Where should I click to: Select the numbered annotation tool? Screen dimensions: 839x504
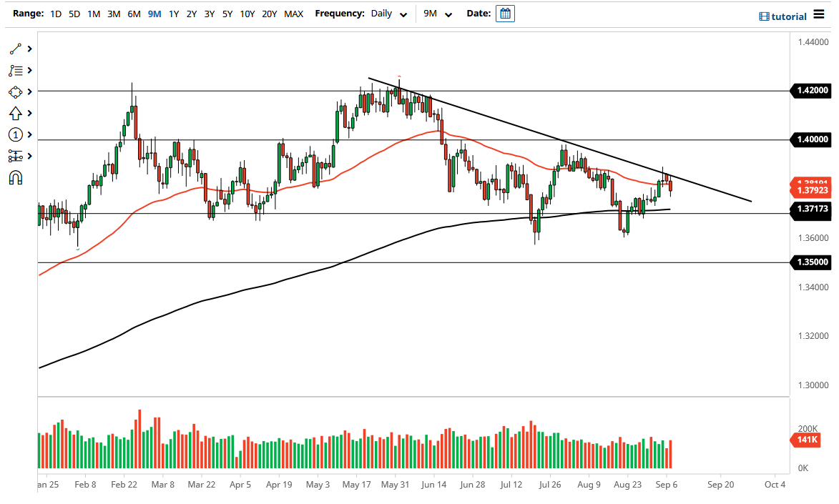(x=14, y=134)
